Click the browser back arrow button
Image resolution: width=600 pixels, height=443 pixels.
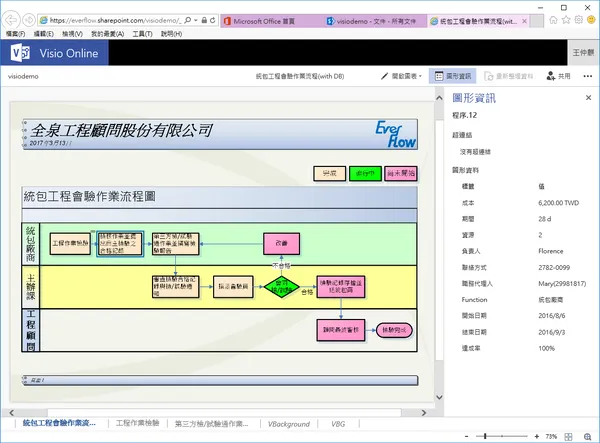coord(11,20)
